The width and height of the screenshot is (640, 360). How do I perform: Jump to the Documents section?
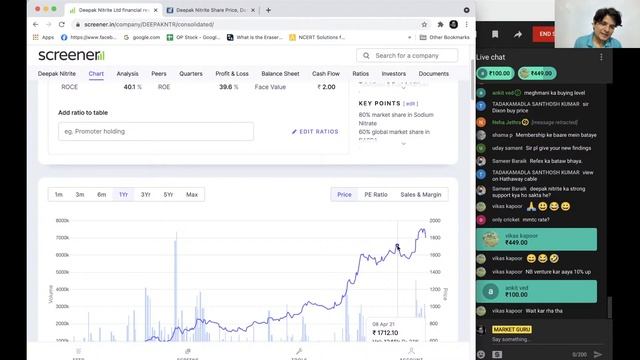[433, 74]
